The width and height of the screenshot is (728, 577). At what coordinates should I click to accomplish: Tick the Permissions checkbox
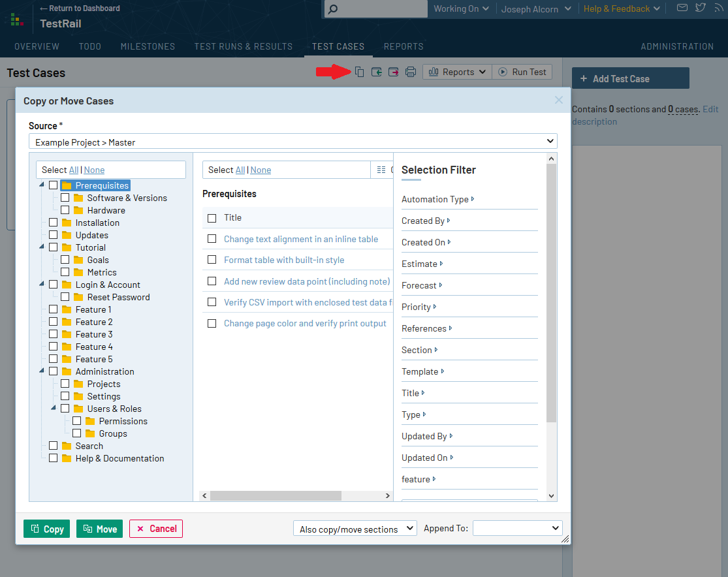pyautogui.click(x=76, y=421)
